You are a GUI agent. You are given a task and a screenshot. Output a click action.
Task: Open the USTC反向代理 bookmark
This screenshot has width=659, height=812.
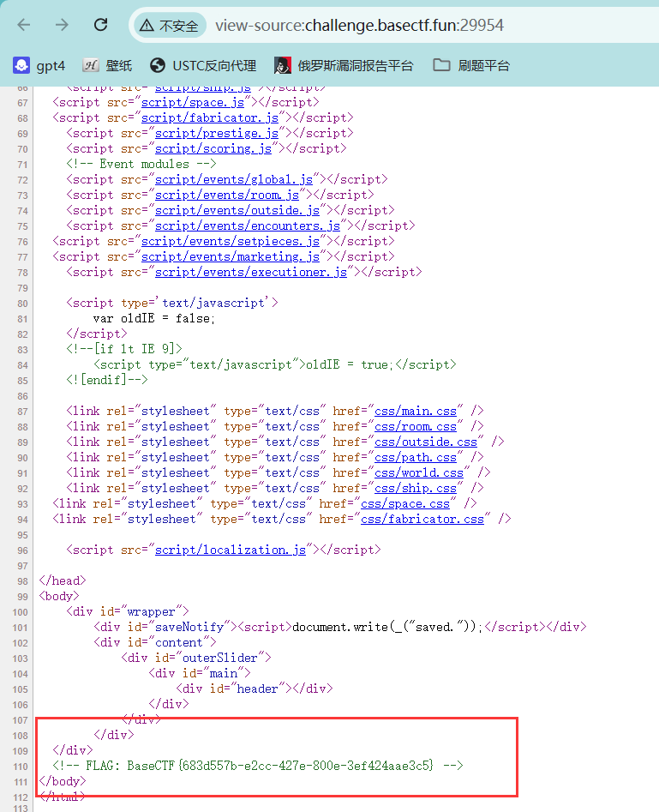[x=203, y=65]
